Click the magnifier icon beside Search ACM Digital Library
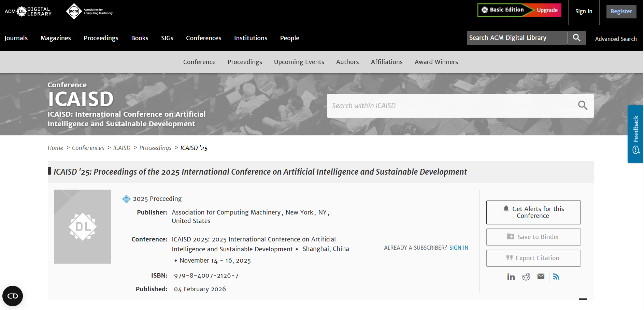Screen dimensions: 644x310 click(576, 38)
